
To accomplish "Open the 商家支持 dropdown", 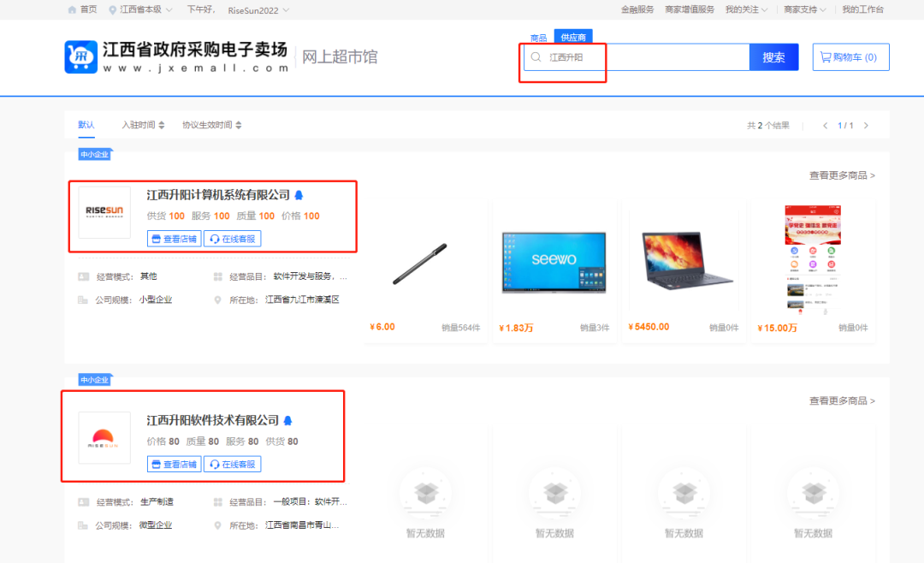I will tap(802, 9).
